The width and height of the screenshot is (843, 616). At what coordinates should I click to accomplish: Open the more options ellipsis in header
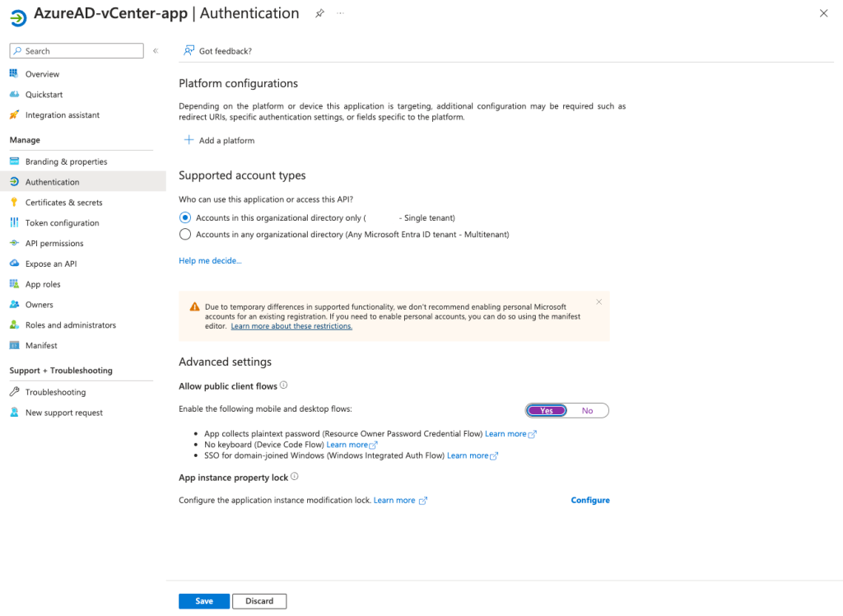pyautogui.click(x=341, y=14)
